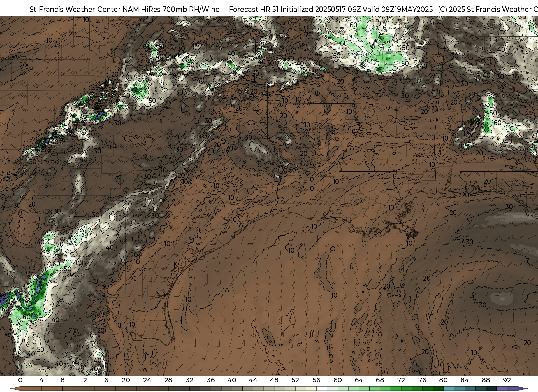Click the '70' humidity contour label on map

pos(29,304)
